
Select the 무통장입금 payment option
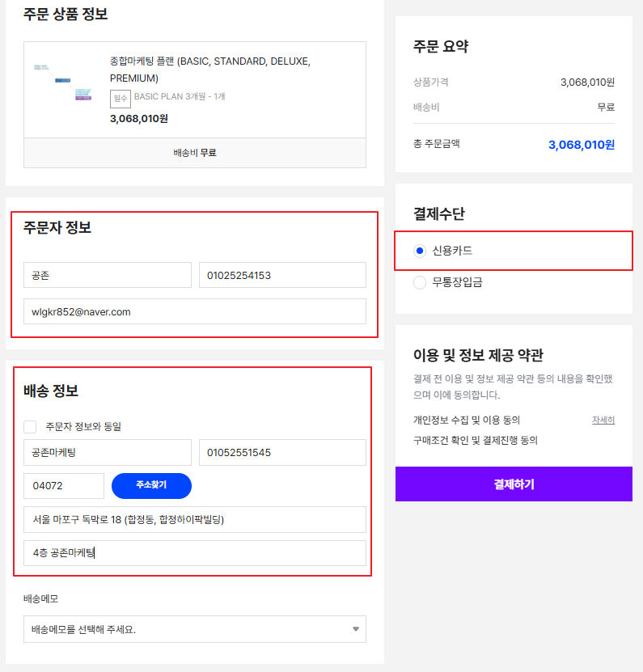pyautogui.click(x=419, y=282)
